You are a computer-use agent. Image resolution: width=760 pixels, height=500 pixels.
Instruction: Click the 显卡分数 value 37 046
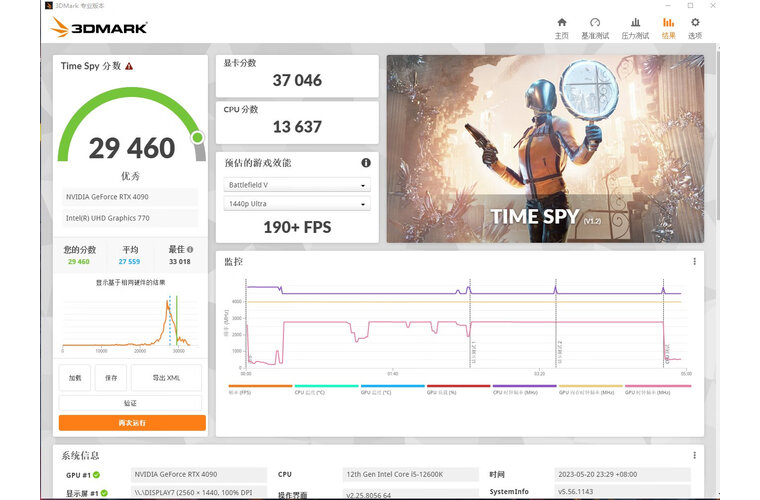[297, 80]
